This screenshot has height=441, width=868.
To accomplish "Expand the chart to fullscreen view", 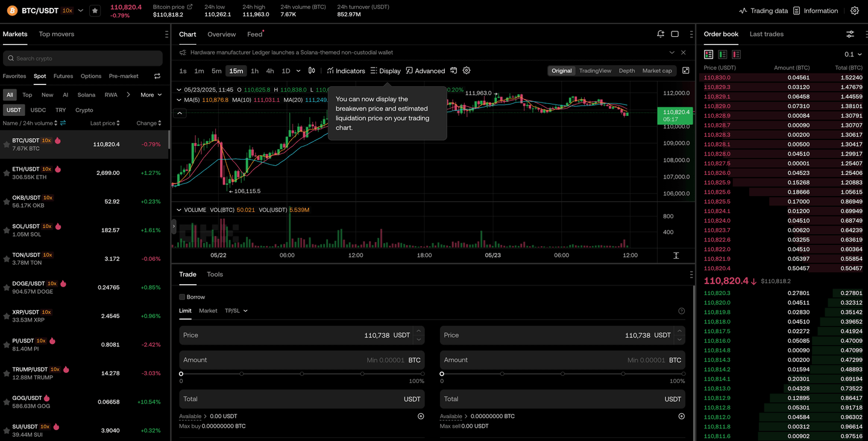I will point(686,71).
